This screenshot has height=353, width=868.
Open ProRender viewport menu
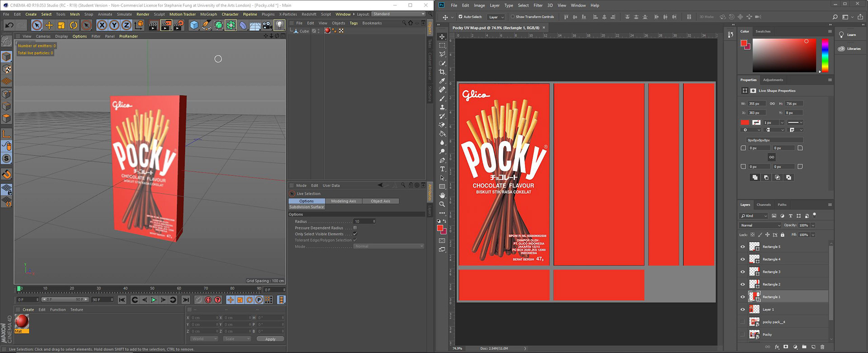[128, 36]
